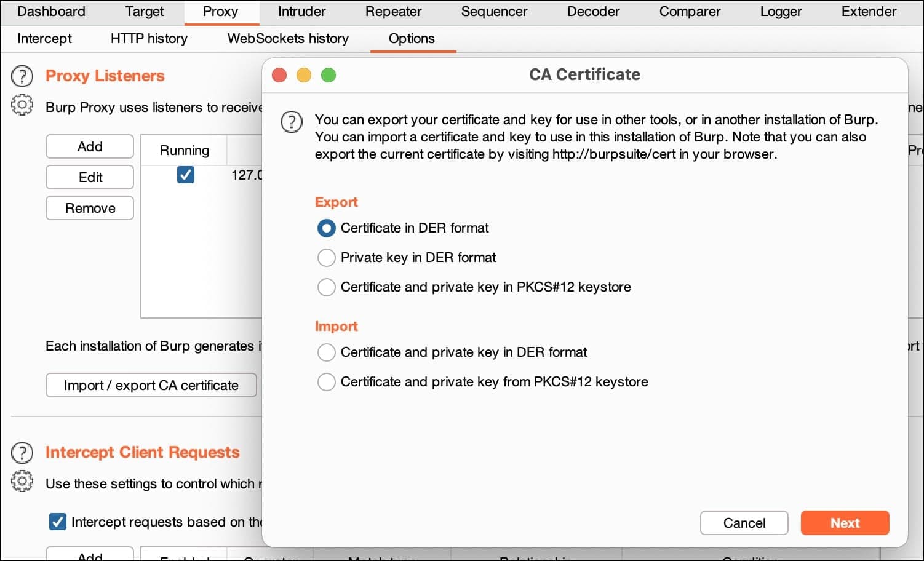Open the HTTP history sub-tab

[149, 39]
